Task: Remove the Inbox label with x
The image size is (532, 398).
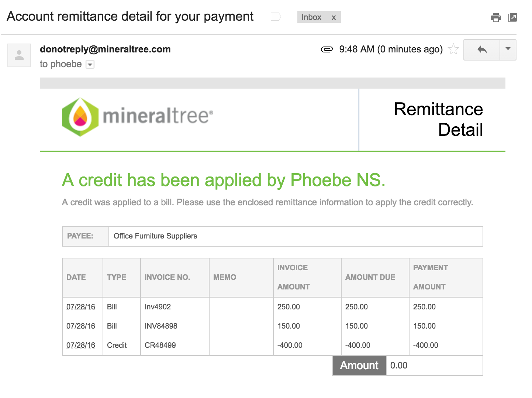Action: (334, 17)
